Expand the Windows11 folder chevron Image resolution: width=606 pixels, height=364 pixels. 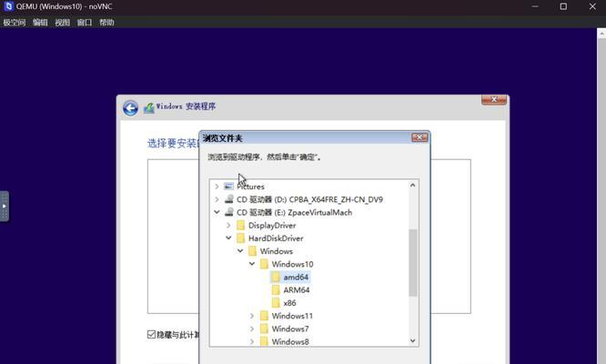point(252,316)
